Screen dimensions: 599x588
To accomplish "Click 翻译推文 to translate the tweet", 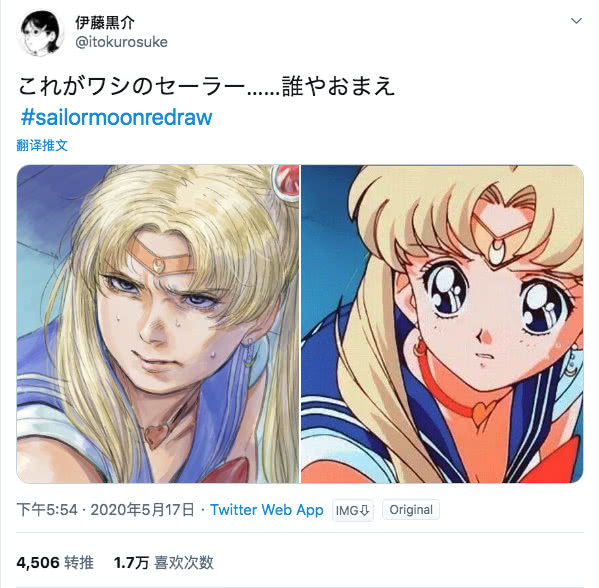I will [42, 145].
